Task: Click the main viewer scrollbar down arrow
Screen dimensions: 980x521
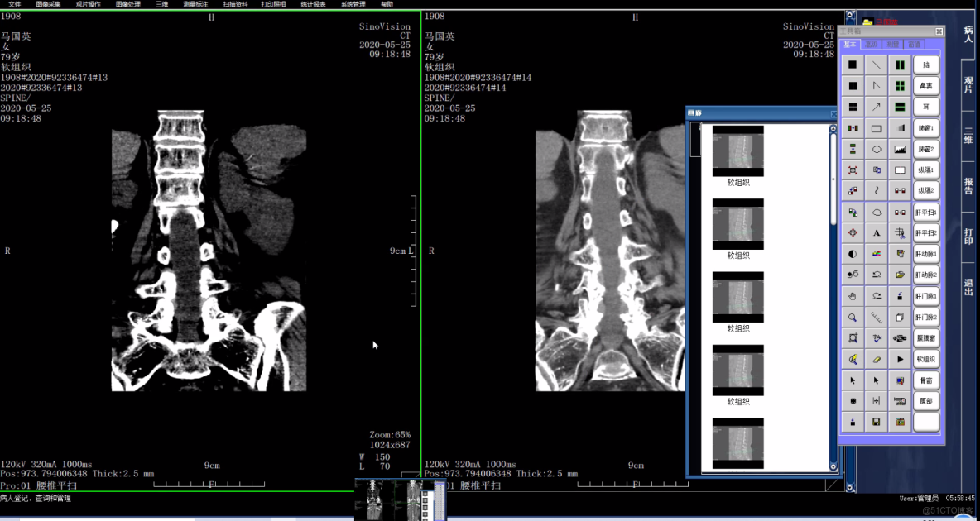Action: (x=849, y=487)
